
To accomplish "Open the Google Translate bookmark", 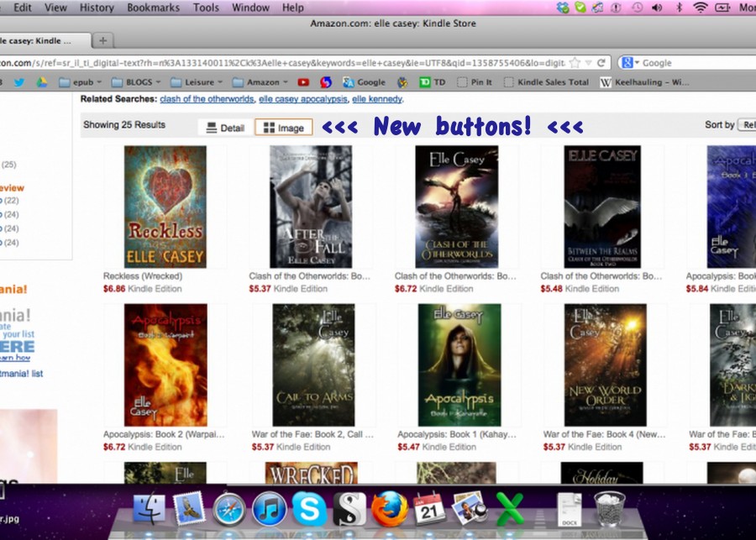I will [364, 82].
